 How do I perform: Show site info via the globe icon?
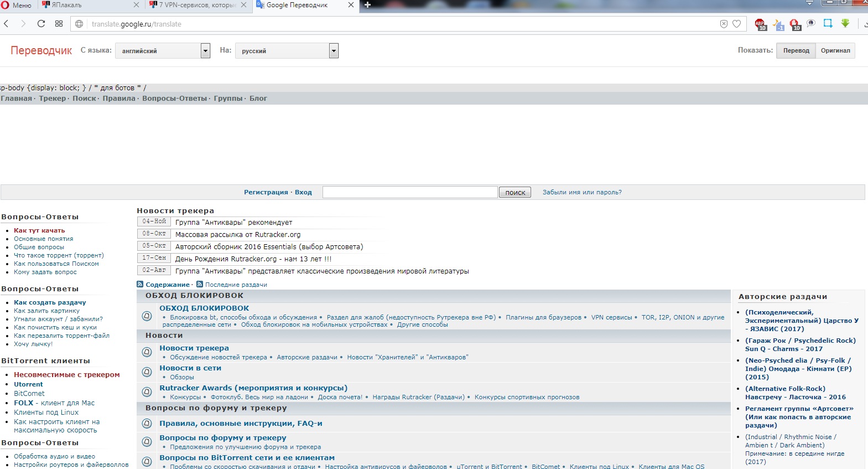(80, 24)
